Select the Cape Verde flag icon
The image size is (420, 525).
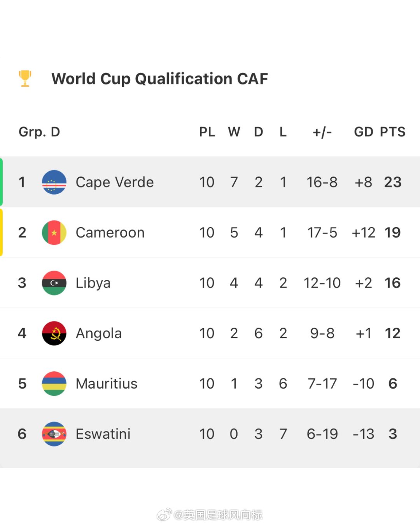[x=54, y=182]
